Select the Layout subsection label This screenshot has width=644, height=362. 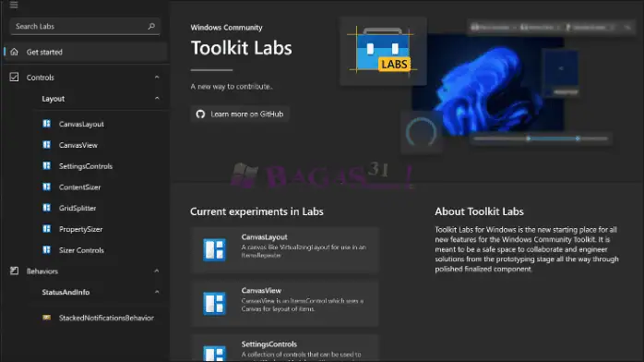pyautogui.click(x=53, y=99)
